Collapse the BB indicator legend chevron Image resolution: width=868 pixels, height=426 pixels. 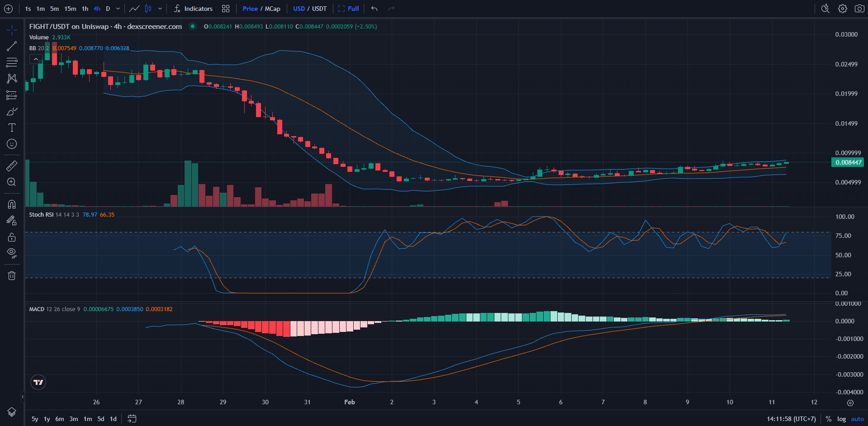coord(36,58)
